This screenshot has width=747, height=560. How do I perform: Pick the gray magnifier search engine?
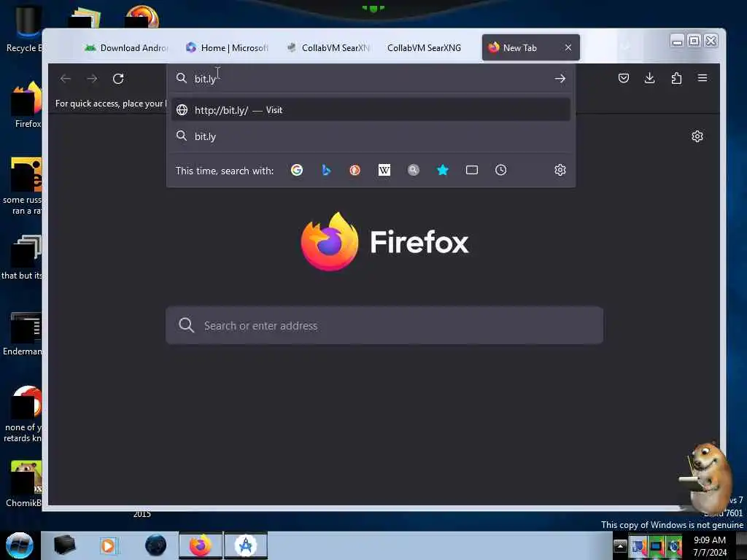point(414,170)
